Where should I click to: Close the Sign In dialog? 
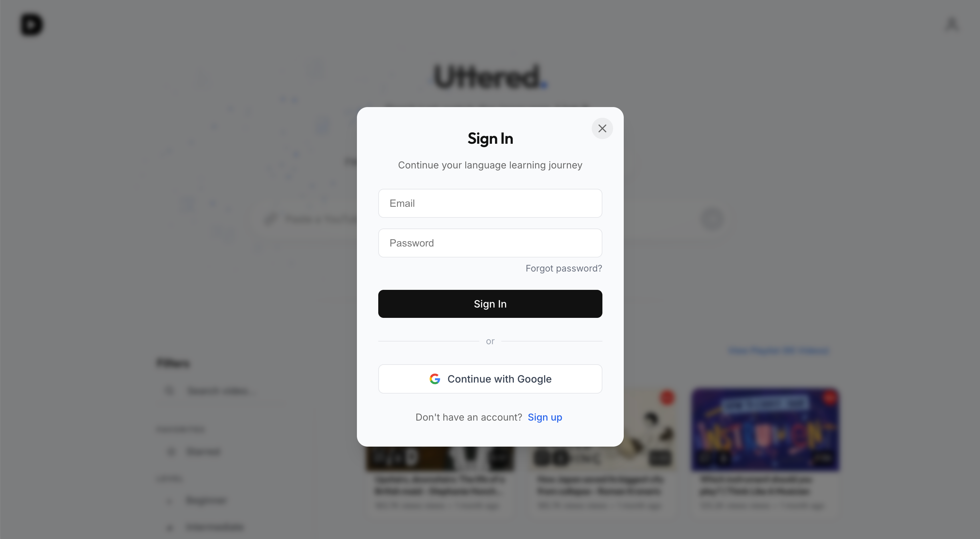click(602, 128)
